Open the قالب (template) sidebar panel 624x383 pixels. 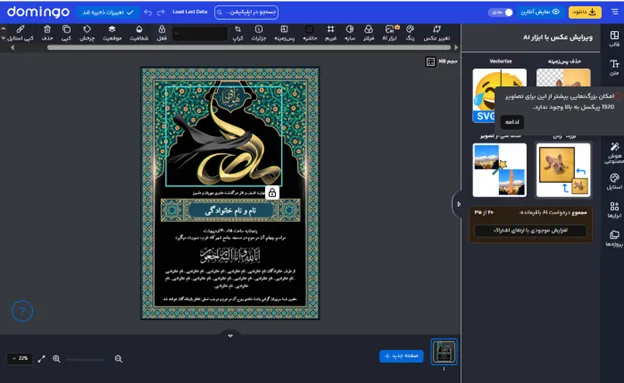point(614,38)
